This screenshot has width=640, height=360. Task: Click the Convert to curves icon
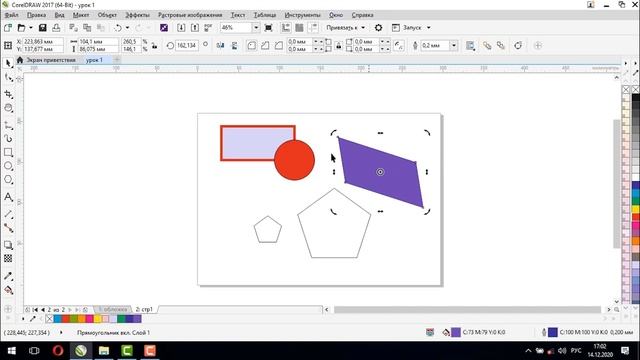(x=518, y=45)
